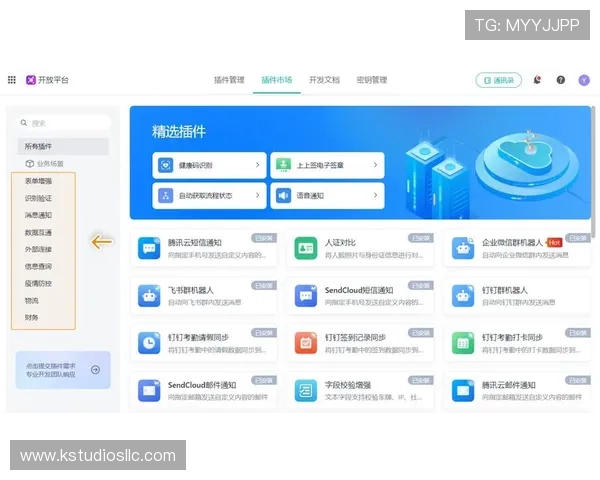Select 信息查询 category
The height and width of the screenshot is (480, 600).
(x=38, y=266)
